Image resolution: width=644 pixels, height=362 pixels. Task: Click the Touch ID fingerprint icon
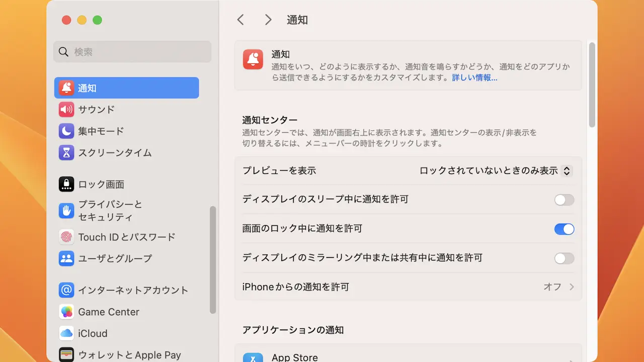click(x=66, y=237)
